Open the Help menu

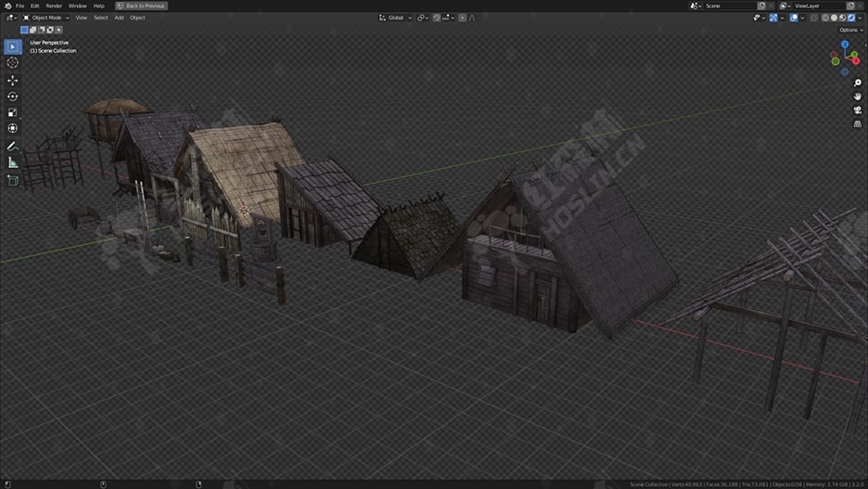click(x=98, y=6)
